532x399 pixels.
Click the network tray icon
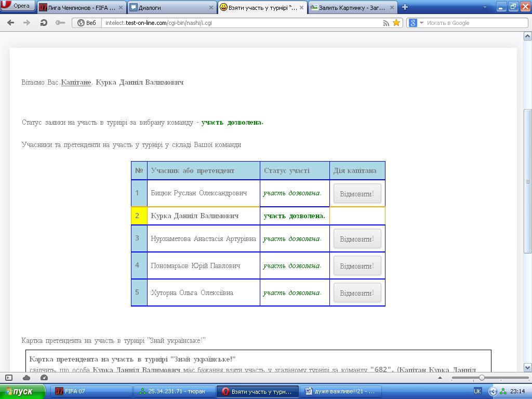pyautogui.click(x=503, y=391)
